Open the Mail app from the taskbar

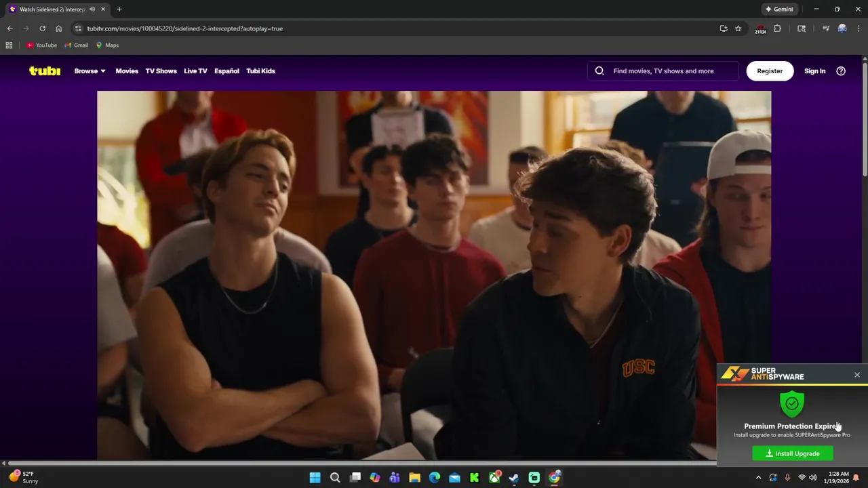point(454,478)
